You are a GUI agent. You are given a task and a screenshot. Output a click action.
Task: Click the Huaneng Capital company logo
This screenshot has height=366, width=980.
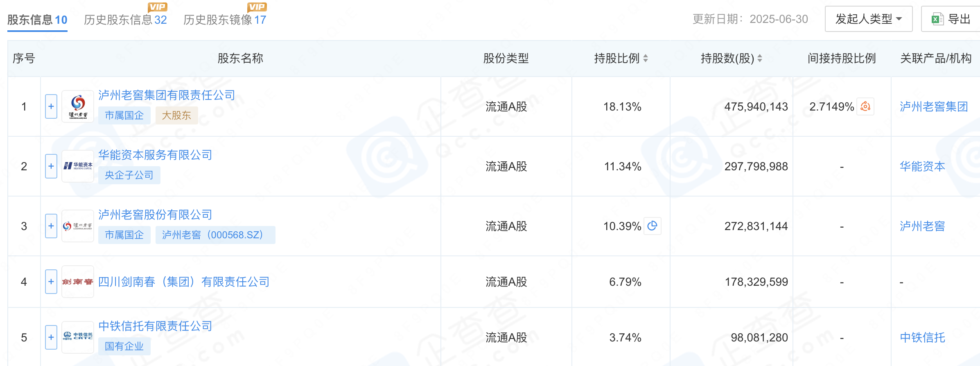(78, 166)
